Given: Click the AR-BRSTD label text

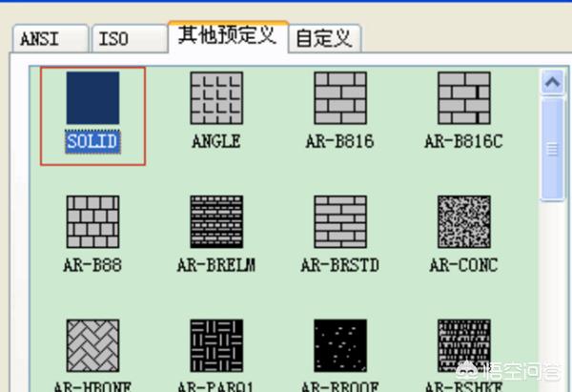Looking at the screenshot, I should (x=340, y=265).
